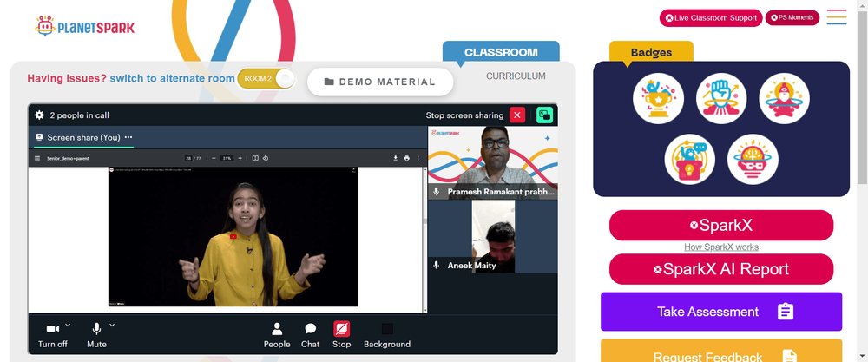This screenshot has height=362, width=868.
Task: Click 'Stop screen sharing' label text
Action: [464, 115]
